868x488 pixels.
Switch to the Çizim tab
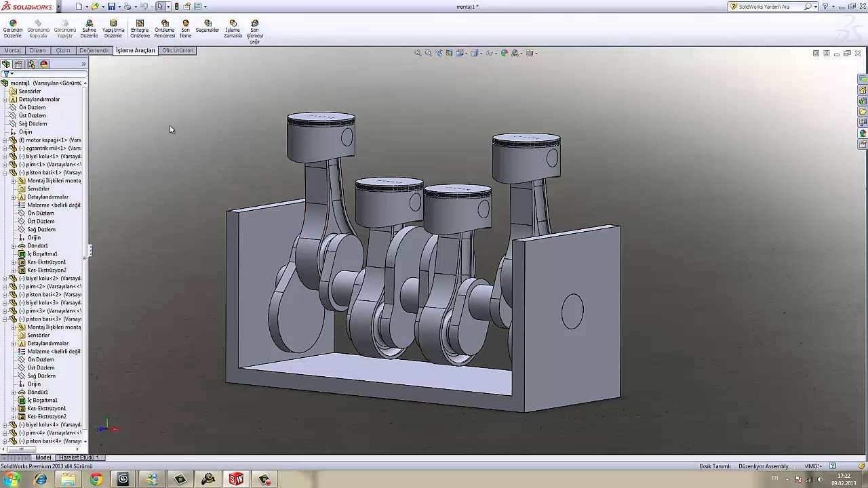pyautogui.click(x=63, y=50)
